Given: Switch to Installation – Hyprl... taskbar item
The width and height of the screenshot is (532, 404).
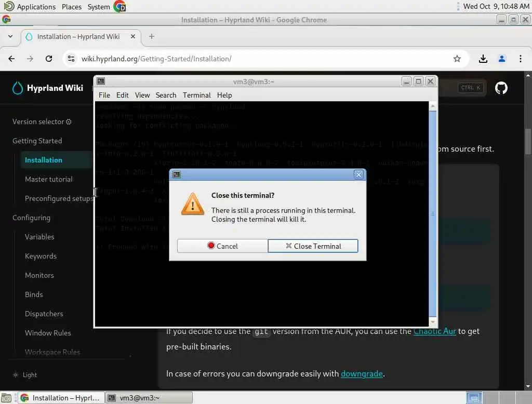Looking at the screenshot, I should (x=61, y=398).
